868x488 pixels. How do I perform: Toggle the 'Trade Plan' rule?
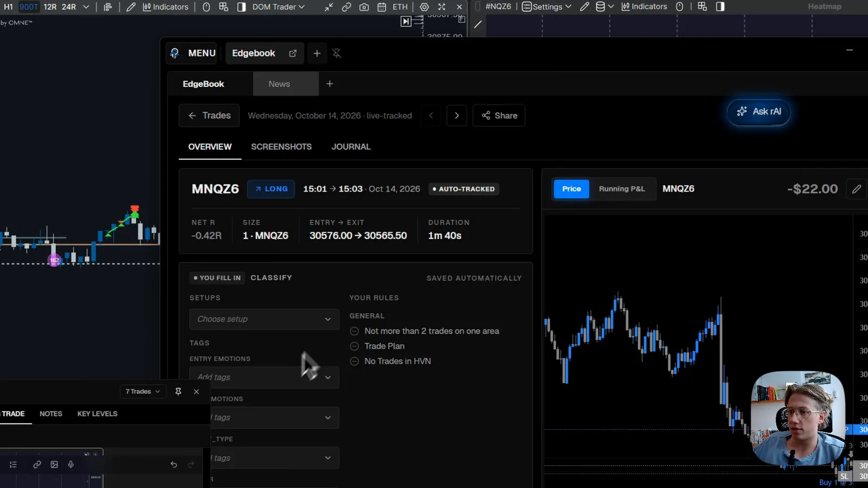tap(354, 346)
